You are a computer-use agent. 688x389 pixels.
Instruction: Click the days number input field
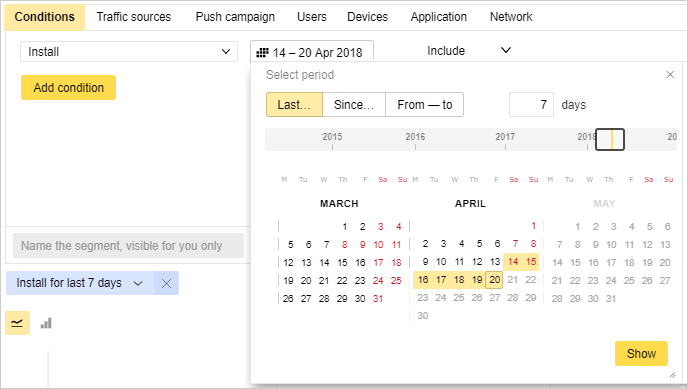(x=531, y=105)
